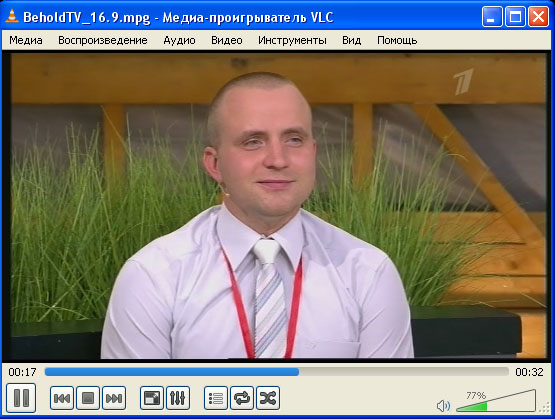The width and height of the screenshot is (555, 419).
Task: Click the 00:32 total time label
Action: [x=529, y=372]
